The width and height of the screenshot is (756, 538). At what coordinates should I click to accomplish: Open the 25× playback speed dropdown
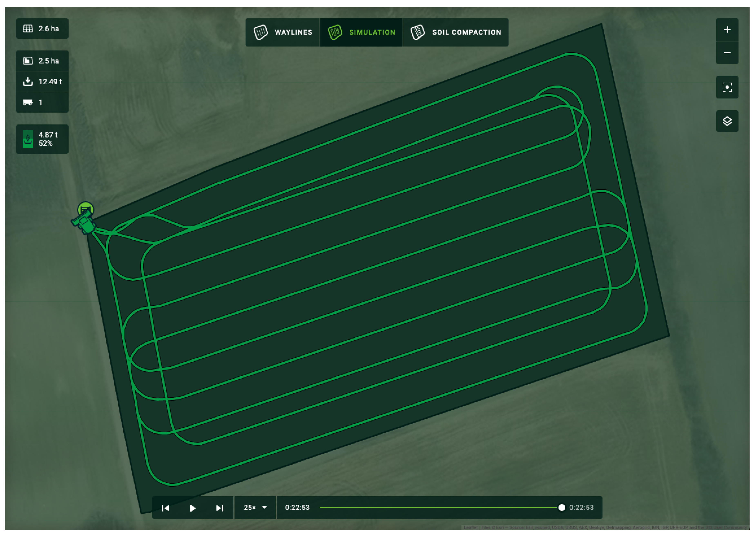pos(255,508)
